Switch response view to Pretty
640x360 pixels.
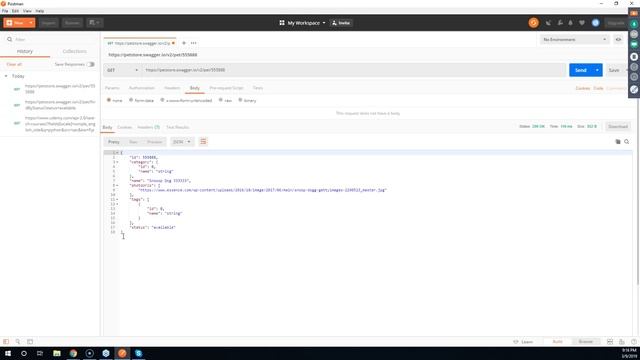tap(113, 142)
